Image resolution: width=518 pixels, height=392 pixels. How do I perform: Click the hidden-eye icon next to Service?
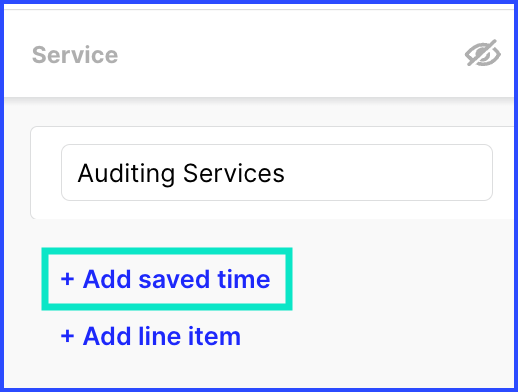(x=483, y=53)
